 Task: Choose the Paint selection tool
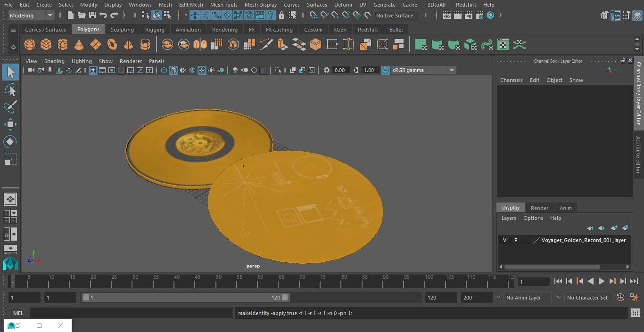click(10, 106)
